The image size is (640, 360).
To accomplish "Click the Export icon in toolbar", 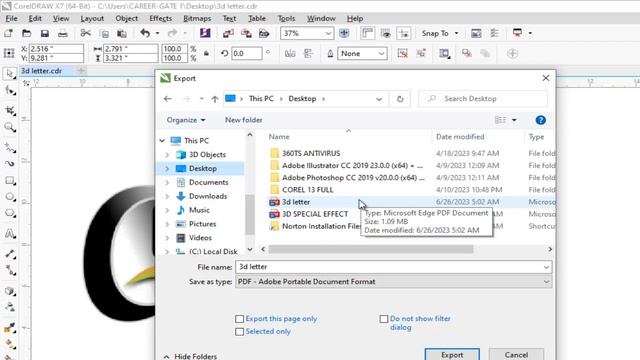I will [x=246, y=33].
